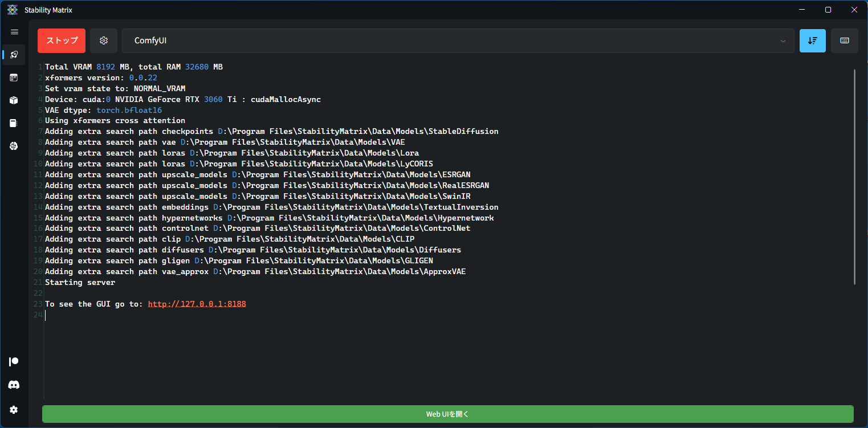Open the Patreon link icon
This screenshot has height=428, width=868.
(x=14, y=362)
